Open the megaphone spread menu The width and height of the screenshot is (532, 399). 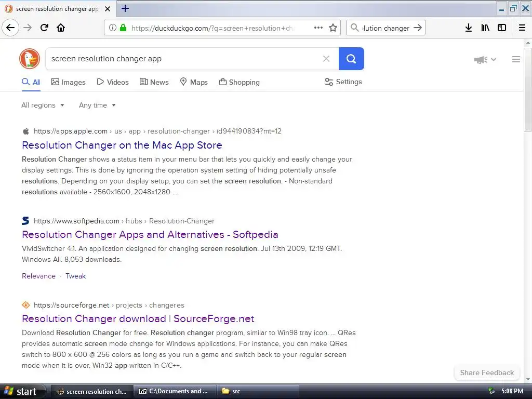click(485, 60)
